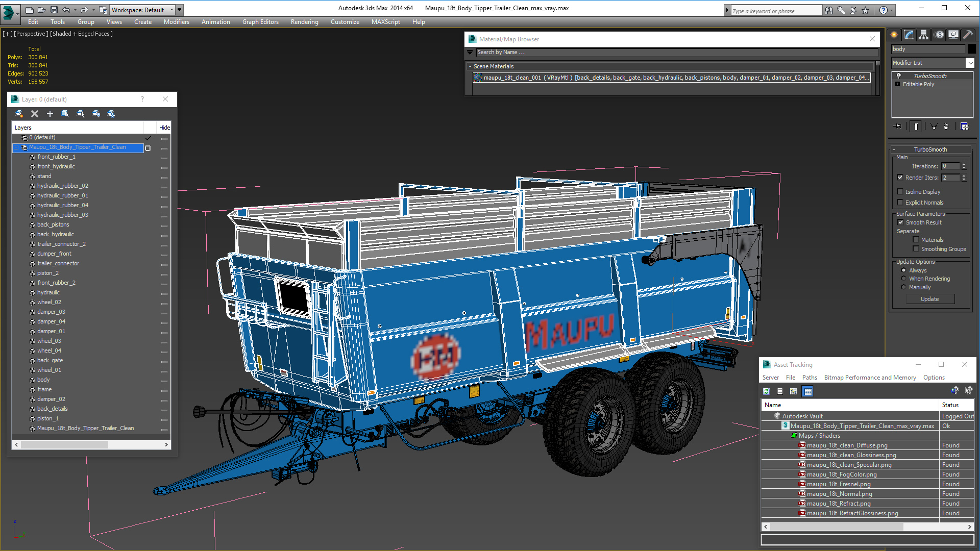This screenshot has height=551, width=980.
Task: Select Manually update option
Action: [904, 287]
